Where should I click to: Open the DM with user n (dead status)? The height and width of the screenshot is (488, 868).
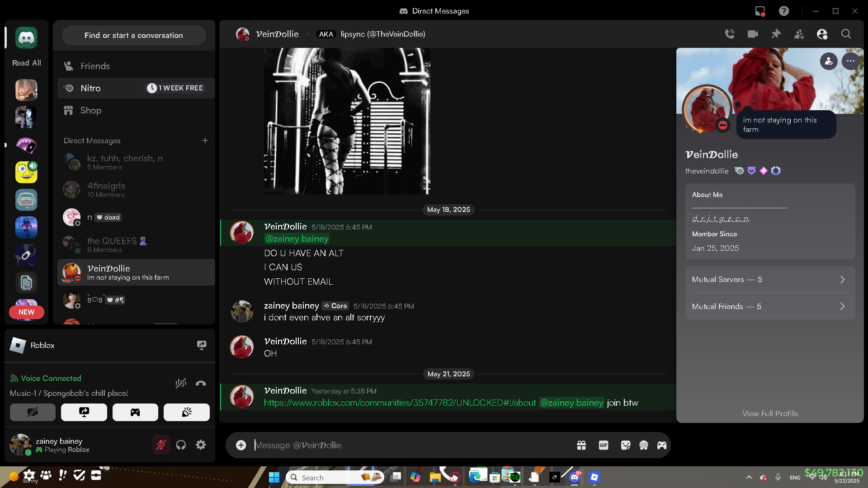(x=136, y=217)
